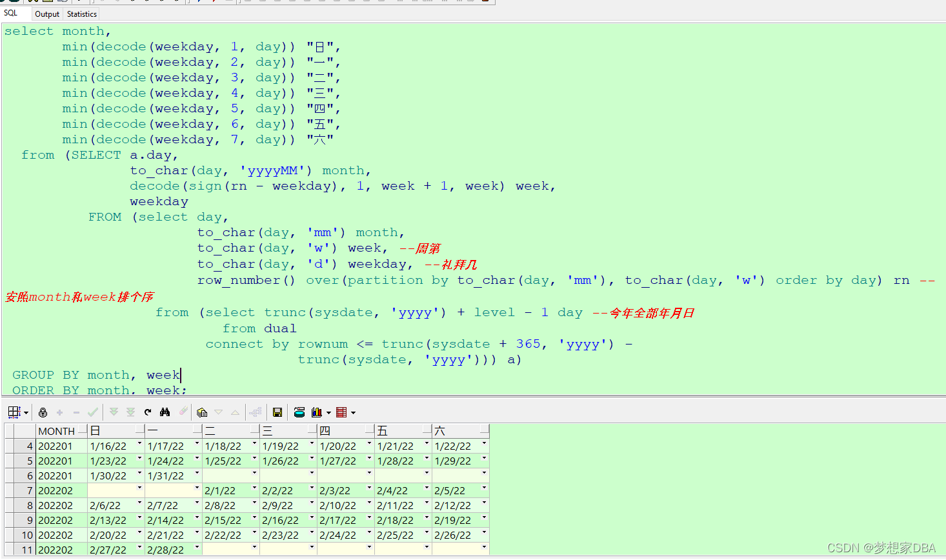Viewport: 946px width, 560px height.
Task: Post edits with the green checkmark button
Action: 92,412
